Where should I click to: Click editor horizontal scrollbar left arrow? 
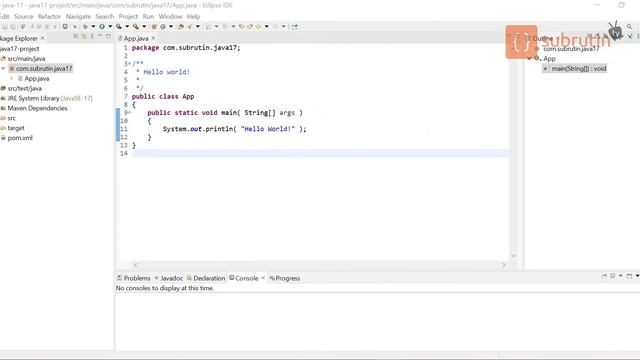click(136, 265)
